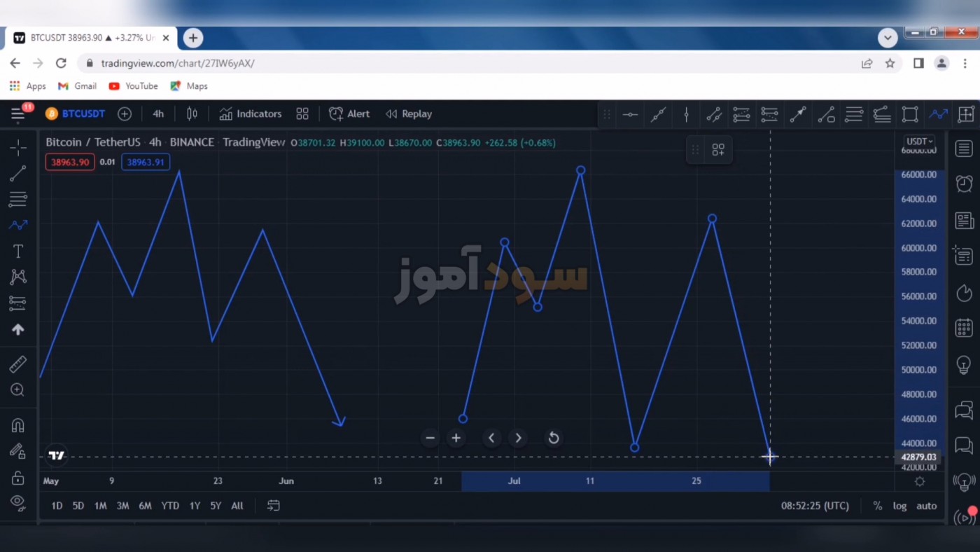
Task: Open the watchlist panel
Action: [x=964, y=149]
